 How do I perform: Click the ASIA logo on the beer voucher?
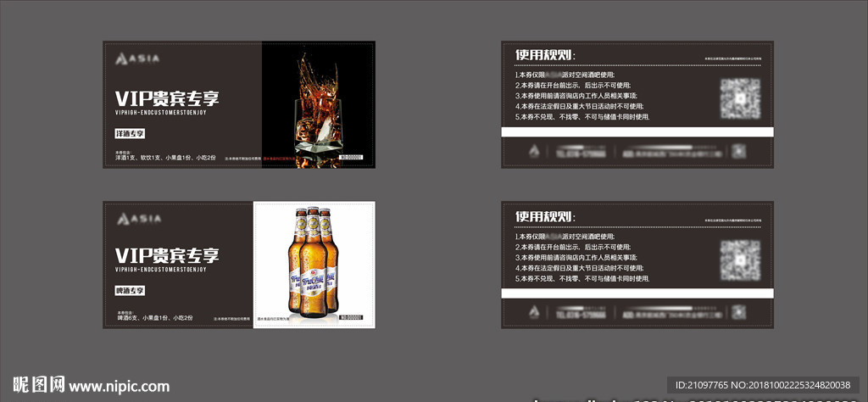tap(138, 219)
